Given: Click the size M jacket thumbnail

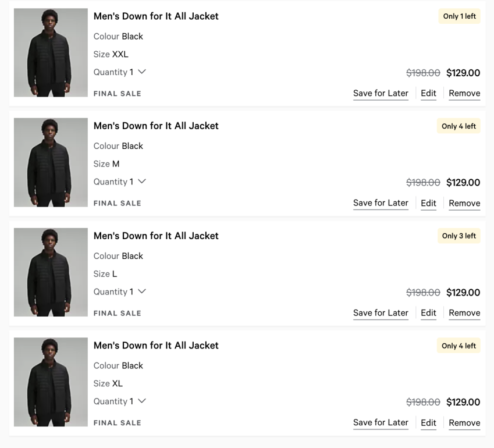Looking at the screenshot, I should click(51, 162).
